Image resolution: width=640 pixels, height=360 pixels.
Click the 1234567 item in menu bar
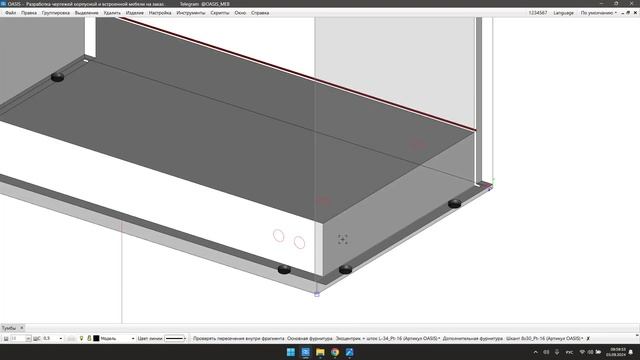[x=538, y=13]
